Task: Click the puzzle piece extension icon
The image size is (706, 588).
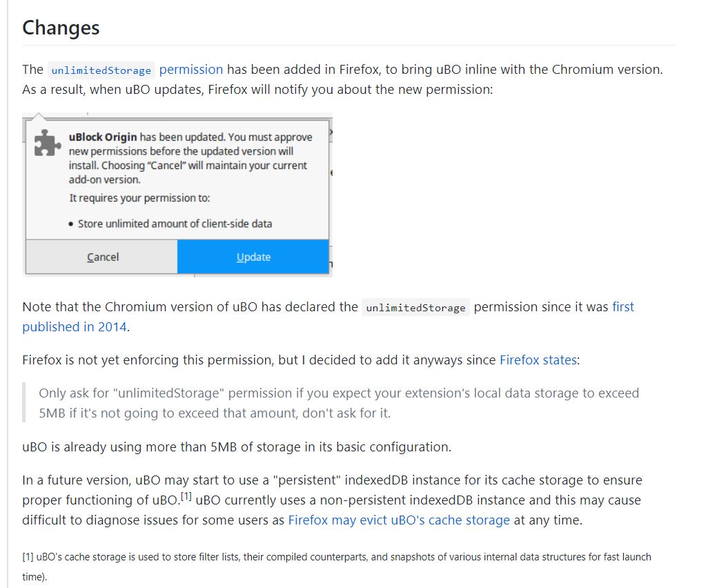Action: click(x=46, y=143)
